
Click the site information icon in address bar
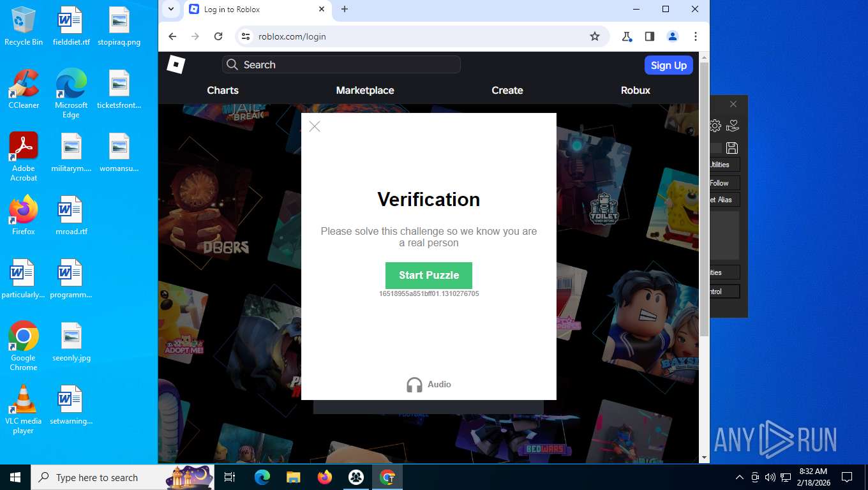click(246, 36)
